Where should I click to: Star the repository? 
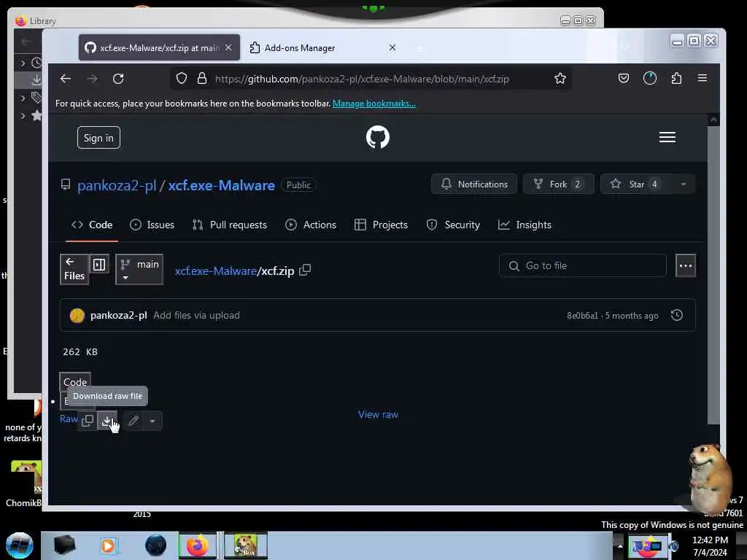tap(636, 184)
